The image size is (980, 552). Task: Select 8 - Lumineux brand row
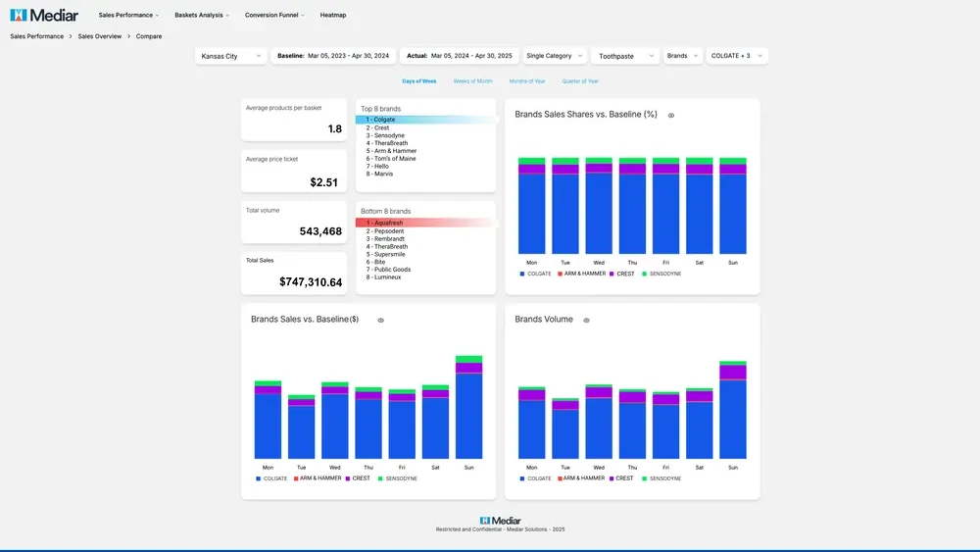383,276
